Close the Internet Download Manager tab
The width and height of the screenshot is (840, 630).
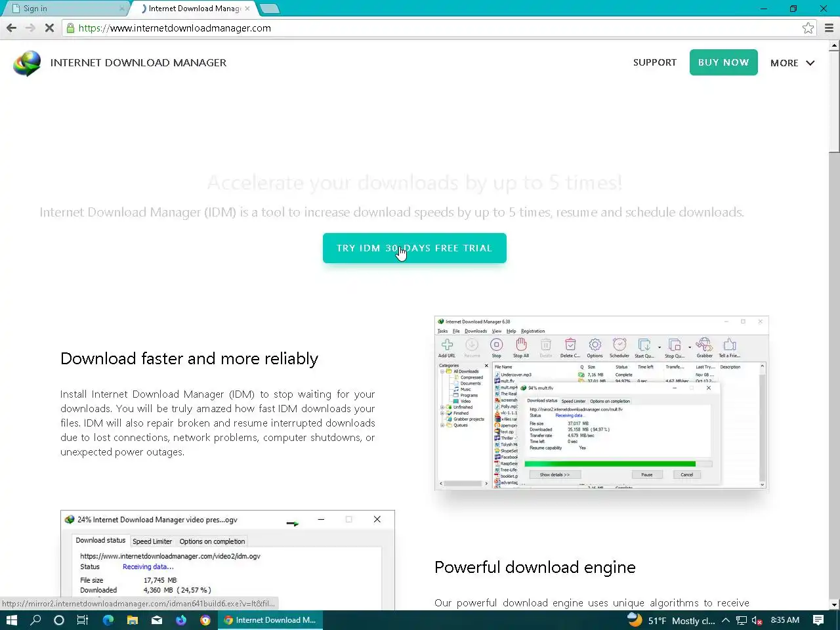(x=247, y=9)
